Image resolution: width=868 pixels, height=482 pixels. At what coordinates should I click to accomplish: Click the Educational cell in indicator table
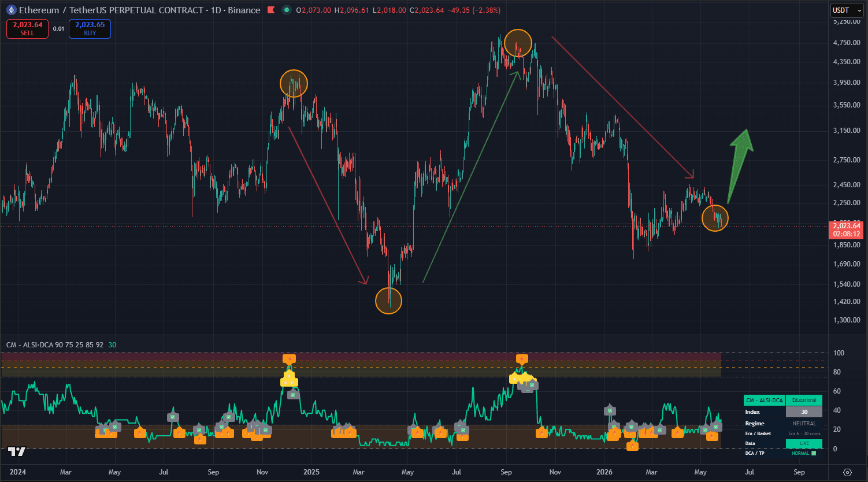tap(804, 401)
